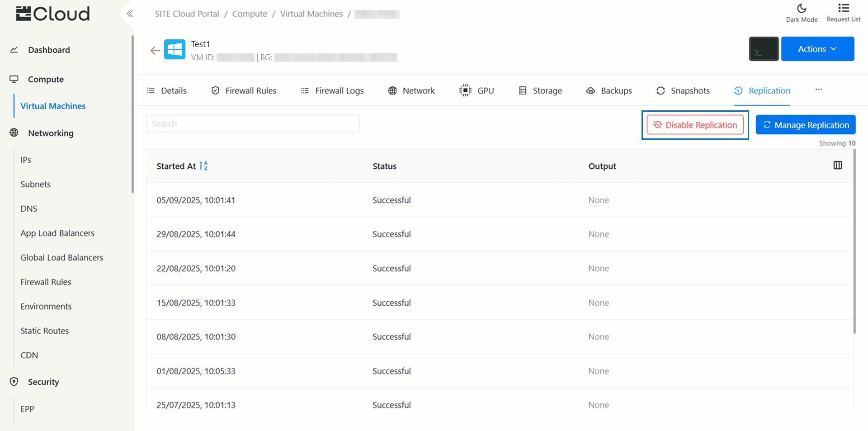Open the Actions dropdown
The width and height of the screenshot is (868, 431).
(x=817, y=49)
